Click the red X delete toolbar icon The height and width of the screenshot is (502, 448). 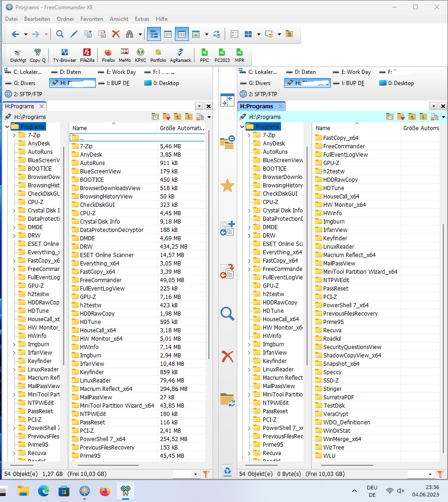coord(116,34)
